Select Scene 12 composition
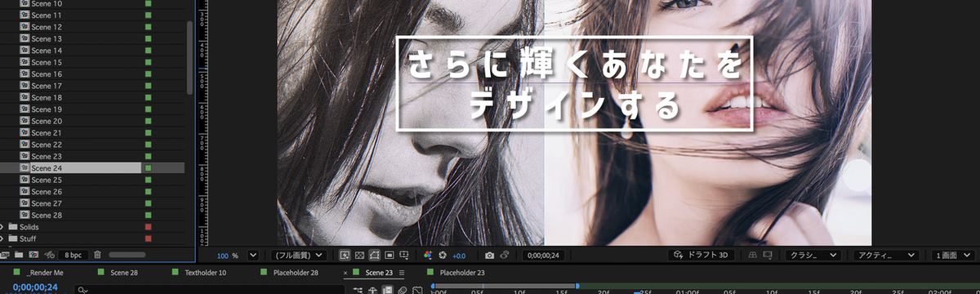 [x=47, y=27]
